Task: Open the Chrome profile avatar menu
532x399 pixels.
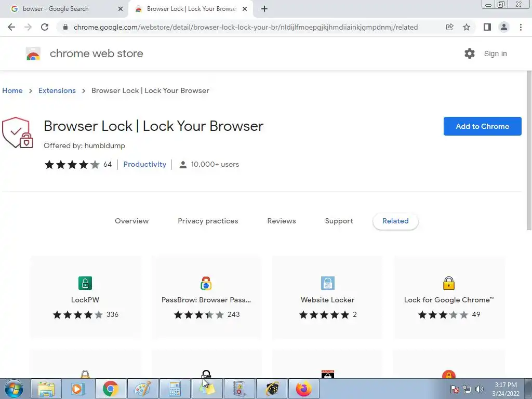Action: click(504, 27)
